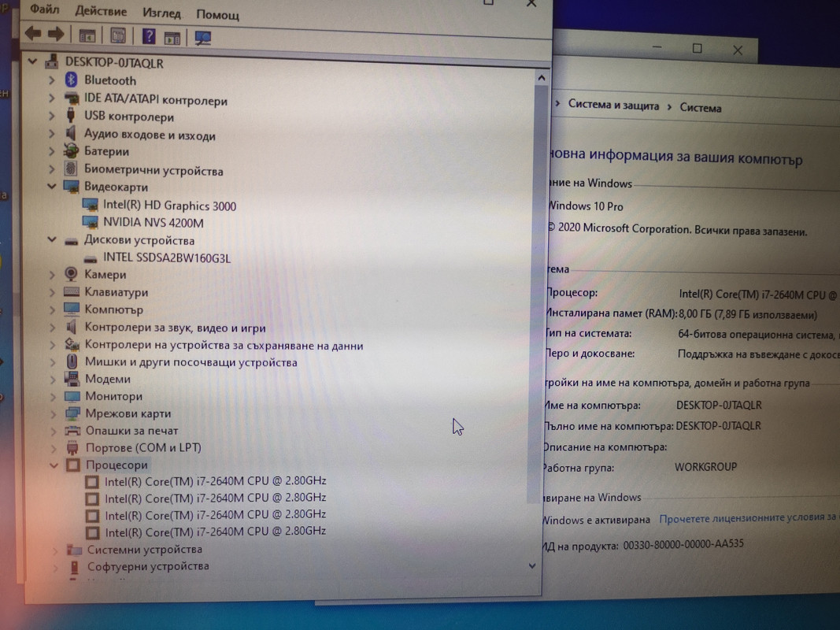This screenshot has height=630, width=840.
Task: Expand the Bluetooth category
Action: click(51, 80)
